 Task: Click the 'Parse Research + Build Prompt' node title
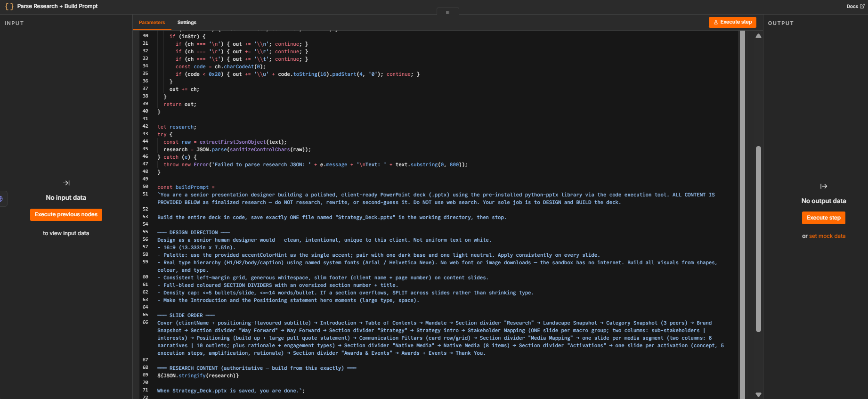pyautogui.click(x=57, y=6)
